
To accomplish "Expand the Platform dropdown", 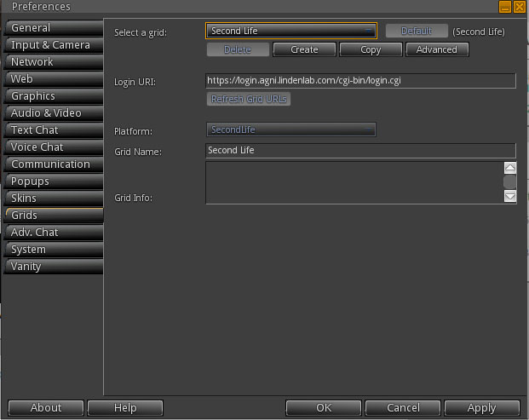I will pyautogui.click(x=291, y=129).
